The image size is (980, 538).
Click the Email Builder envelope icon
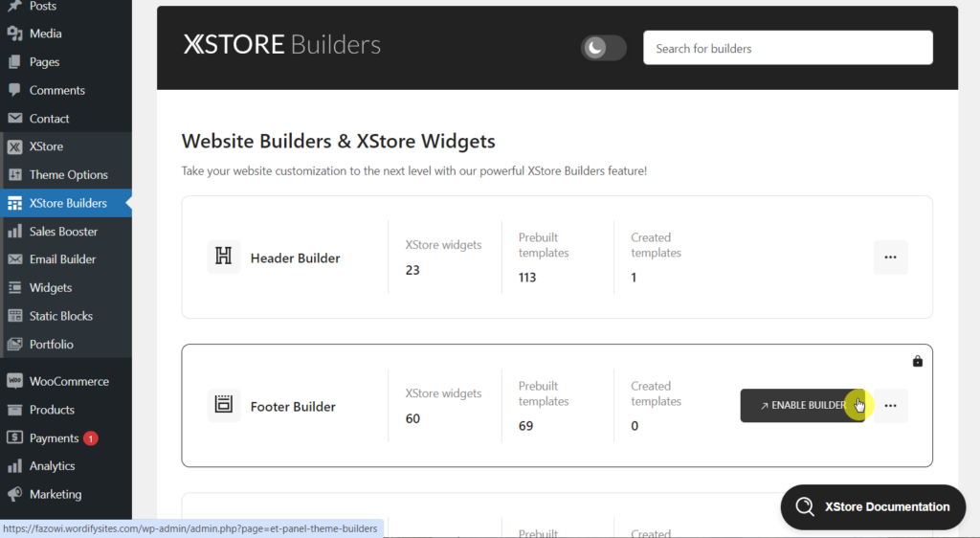pos(14,259)
